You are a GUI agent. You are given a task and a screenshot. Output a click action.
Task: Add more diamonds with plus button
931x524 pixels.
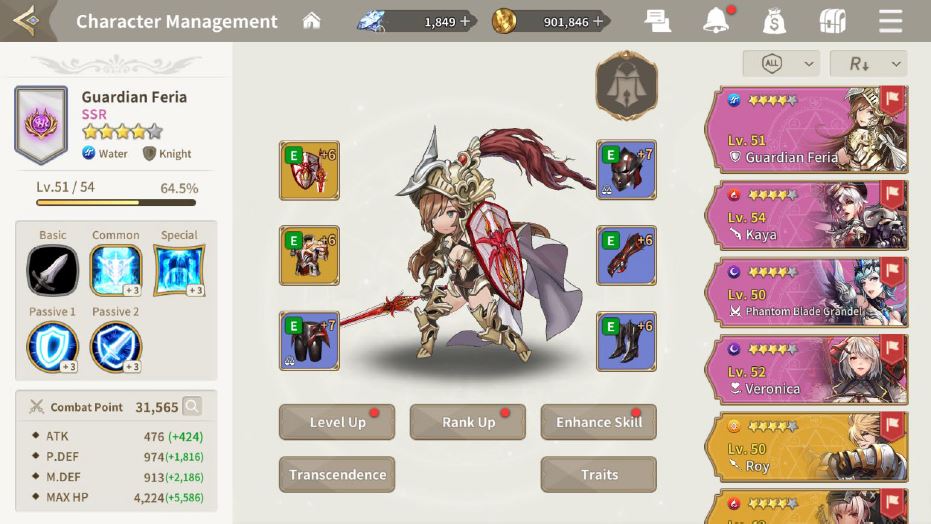point(465,21)
